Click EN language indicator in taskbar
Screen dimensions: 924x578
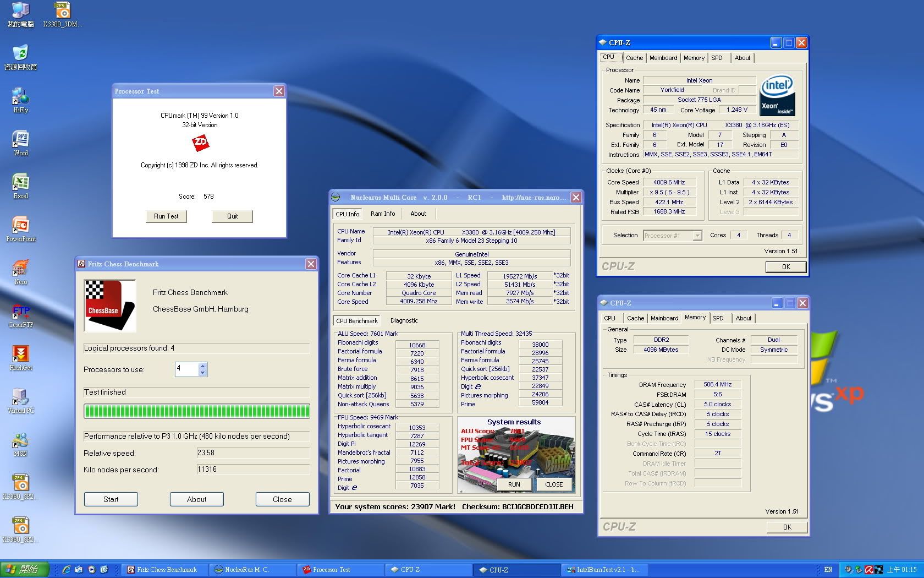click(x=828, y=570)
